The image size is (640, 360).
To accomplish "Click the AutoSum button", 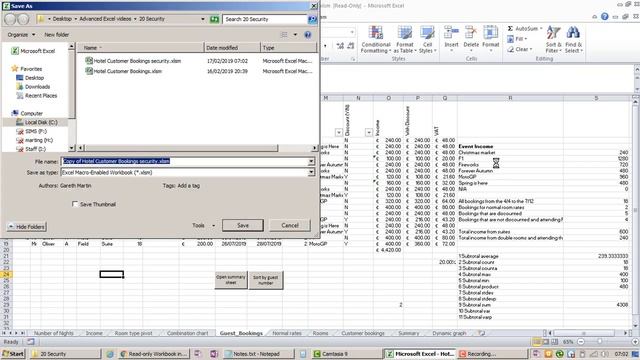I will [x=524, y=29].
